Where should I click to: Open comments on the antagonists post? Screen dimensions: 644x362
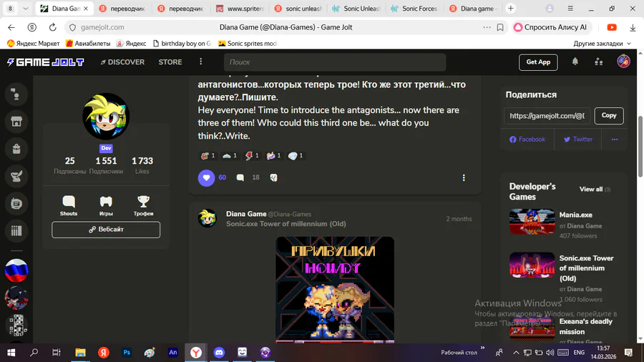(x=240, y=177)
